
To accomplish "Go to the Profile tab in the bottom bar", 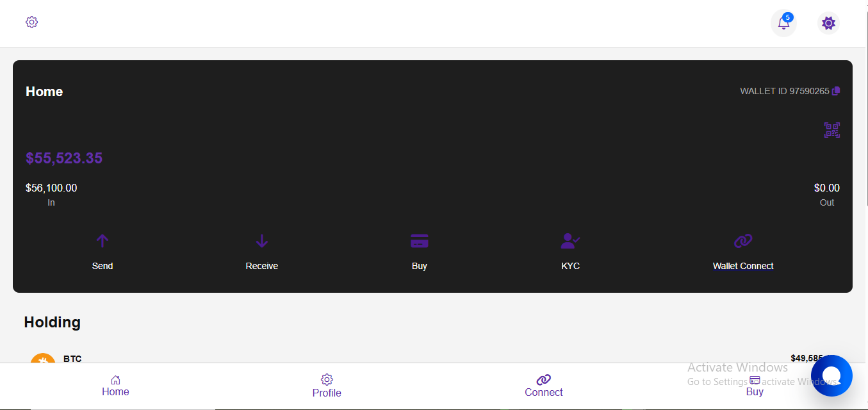I will coord(327,386).
